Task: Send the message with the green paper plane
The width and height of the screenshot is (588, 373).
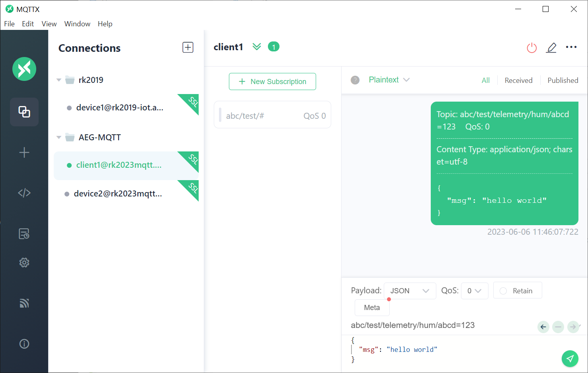Action: pos(570,358)
